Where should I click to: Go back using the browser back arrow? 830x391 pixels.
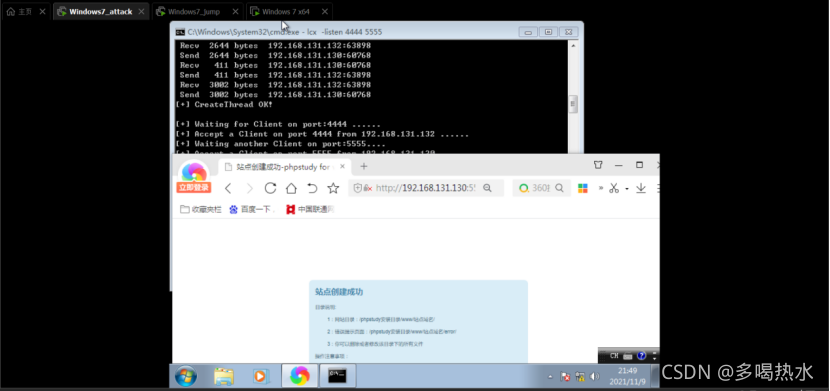point(228,188)
